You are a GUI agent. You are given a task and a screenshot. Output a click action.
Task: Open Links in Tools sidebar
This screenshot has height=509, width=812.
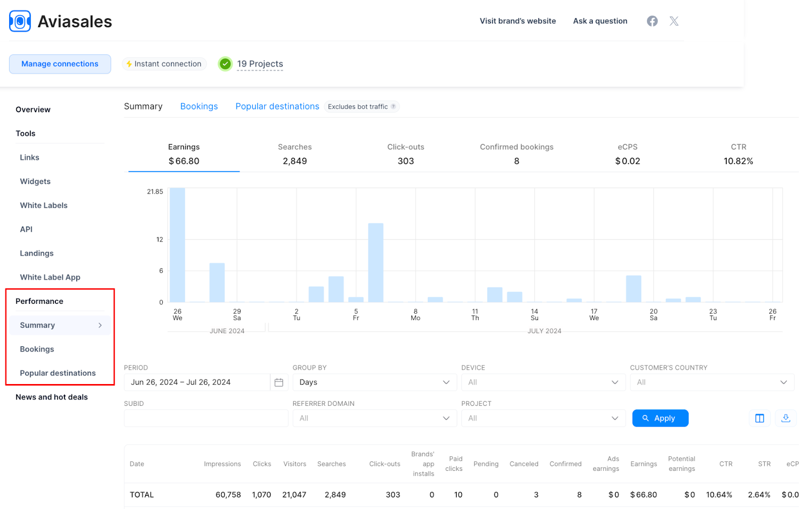29,157
